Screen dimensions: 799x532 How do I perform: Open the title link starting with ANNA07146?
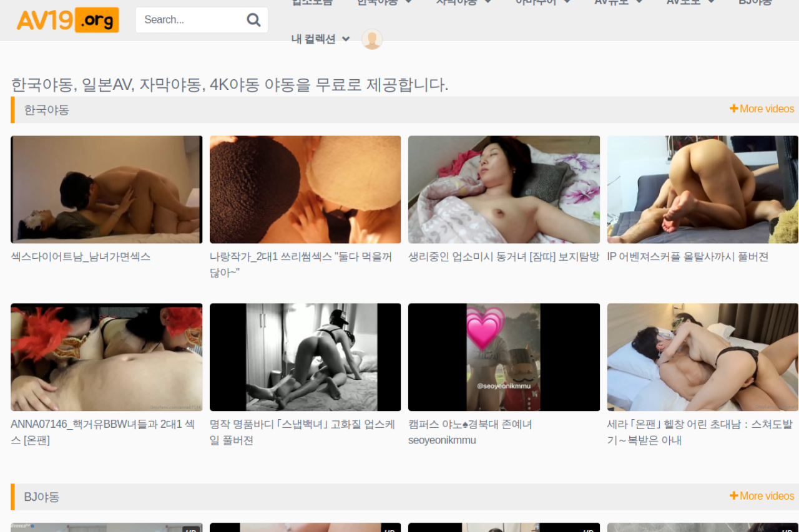[x=103, y=432]
